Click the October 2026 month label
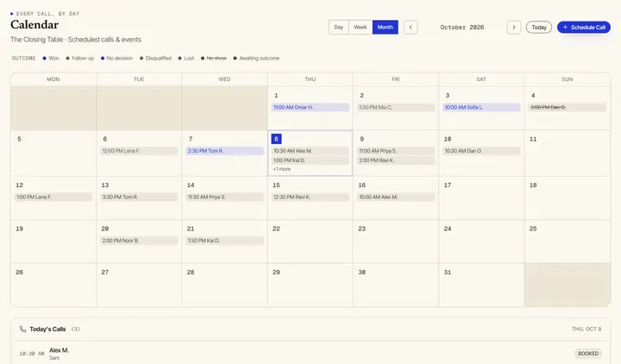The height and width of the screenshot is (364, 621). 462,28
